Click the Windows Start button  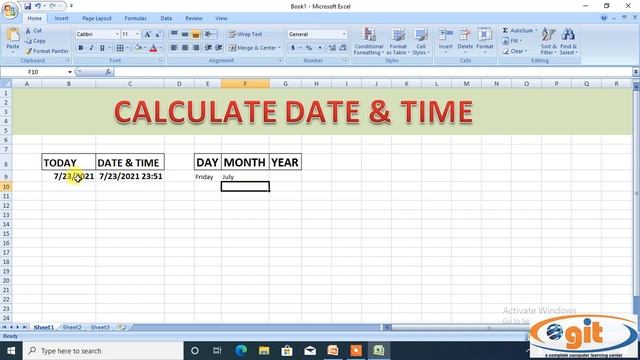(11, 351)
